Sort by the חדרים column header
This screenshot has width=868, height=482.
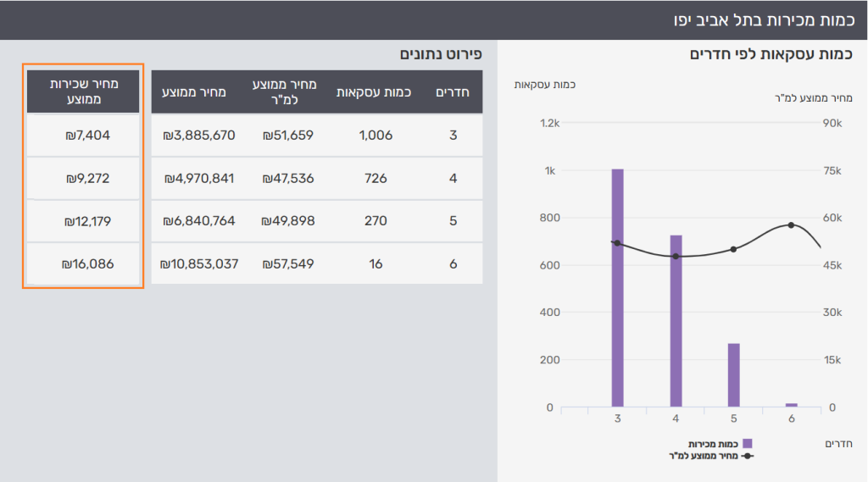click(453, 92)
